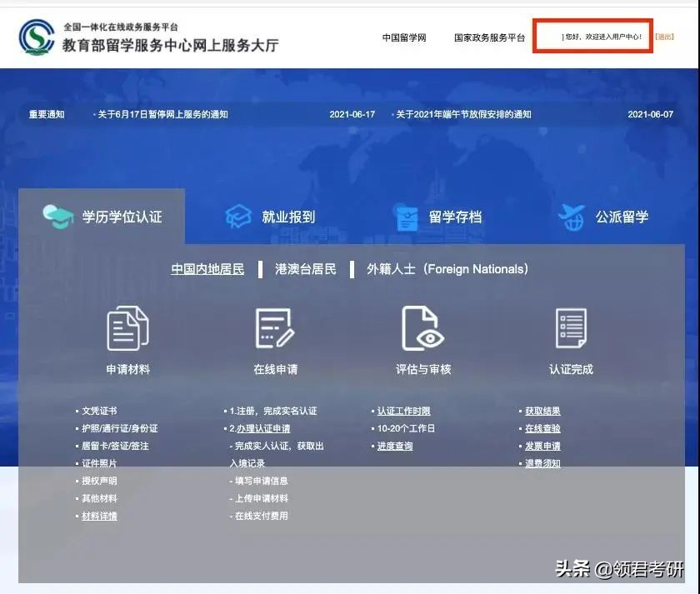Open 就业报到 via its cap icon
700x594 pixels.
(239, 214)
